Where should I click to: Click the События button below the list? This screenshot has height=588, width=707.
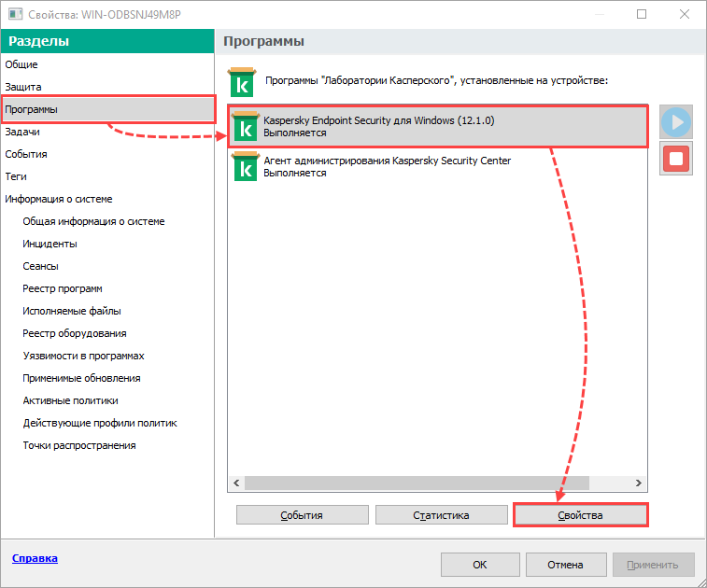(302, 515)
